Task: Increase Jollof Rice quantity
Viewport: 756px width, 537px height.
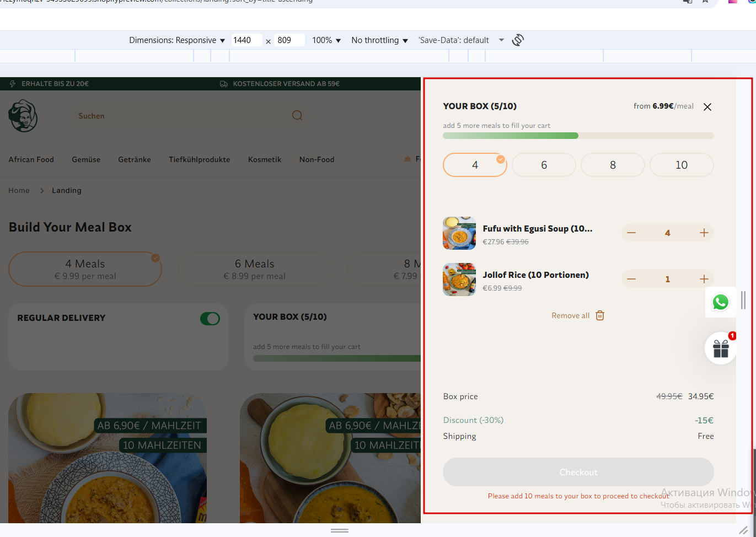Action: tap(704, 279)
